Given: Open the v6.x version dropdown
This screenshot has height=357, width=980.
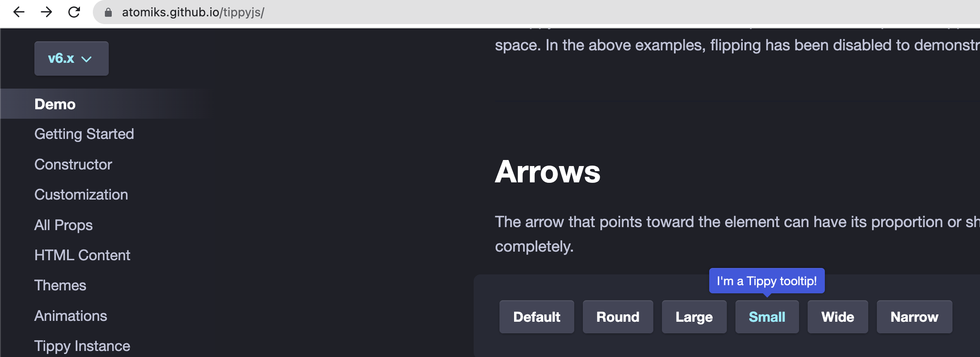Looking at the screenshot, I should click(x=71, y=58).
